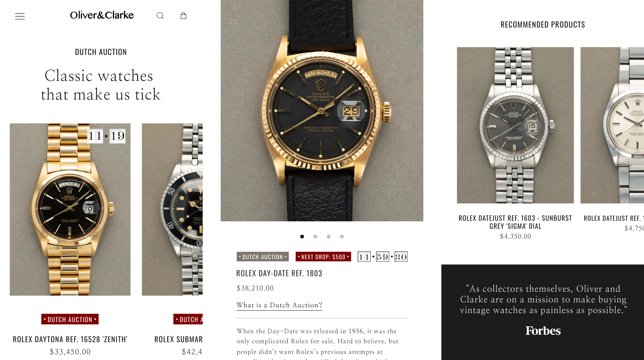Click the 11:59:30 countdown timer

(x=383, y=257)
